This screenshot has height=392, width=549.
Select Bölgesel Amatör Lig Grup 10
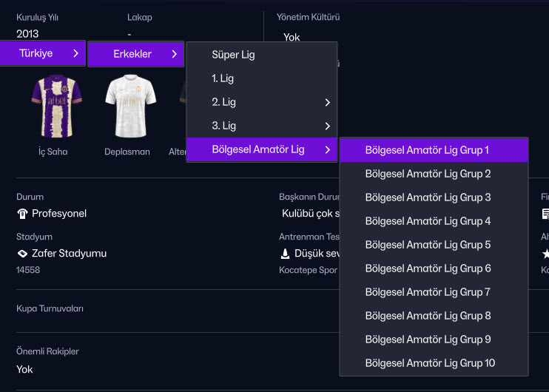pyautogui.click(x=430, y=363)
